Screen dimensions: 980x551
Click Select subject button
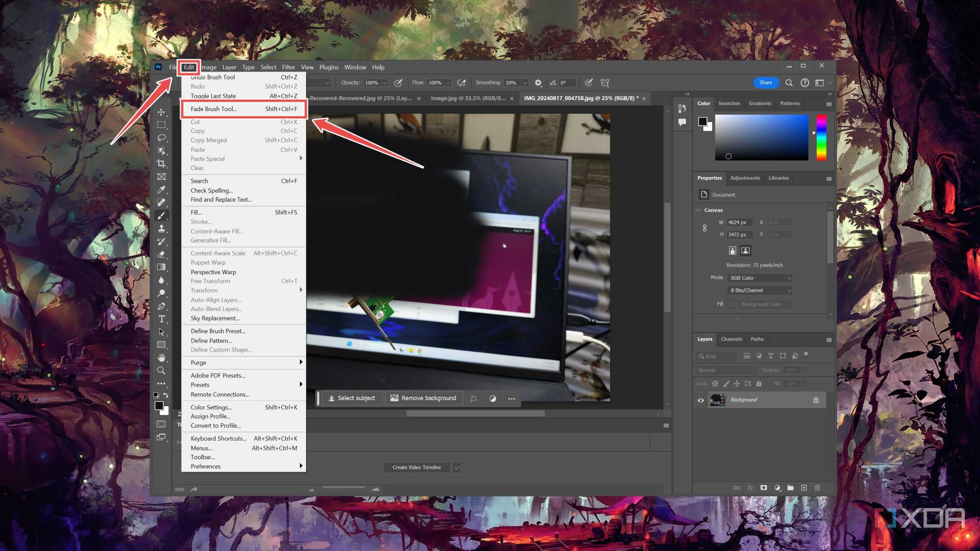[x=352, y=398]
